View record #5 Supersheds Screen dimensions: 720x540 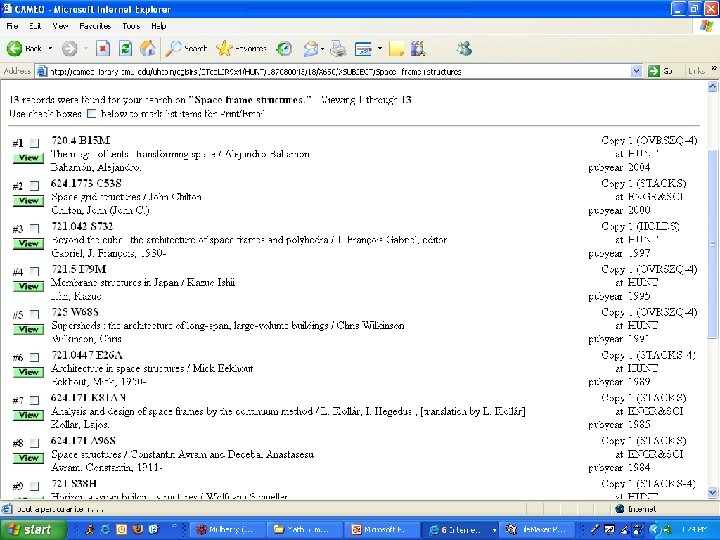28,329
